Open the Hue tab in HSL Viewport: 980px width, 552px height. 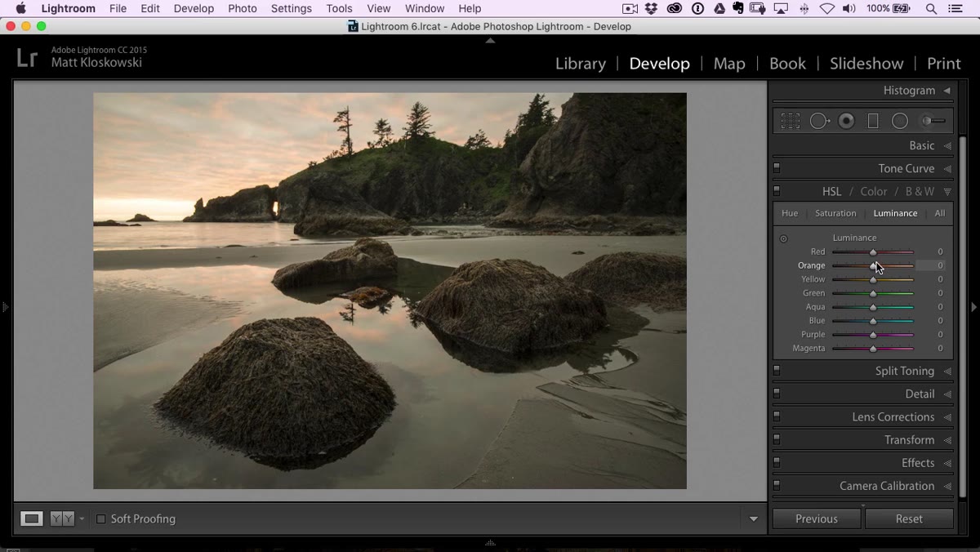790,213
